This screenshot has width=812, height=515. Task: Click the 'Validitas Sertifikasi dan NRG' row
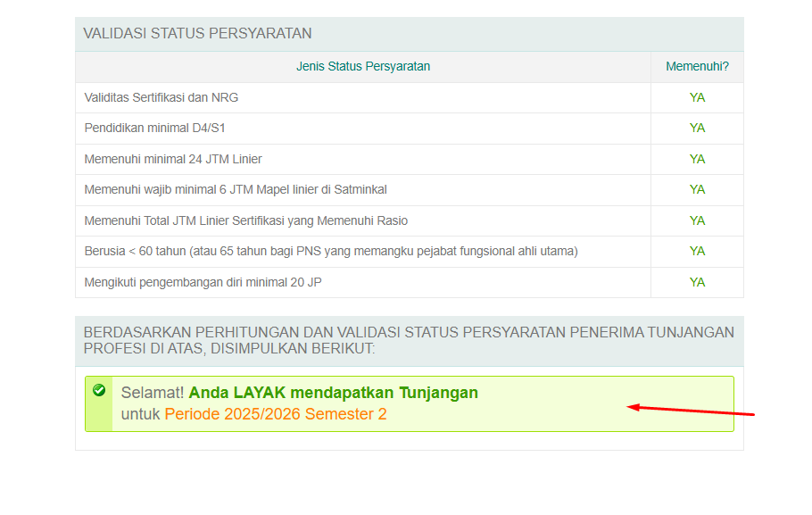(162, 97)
